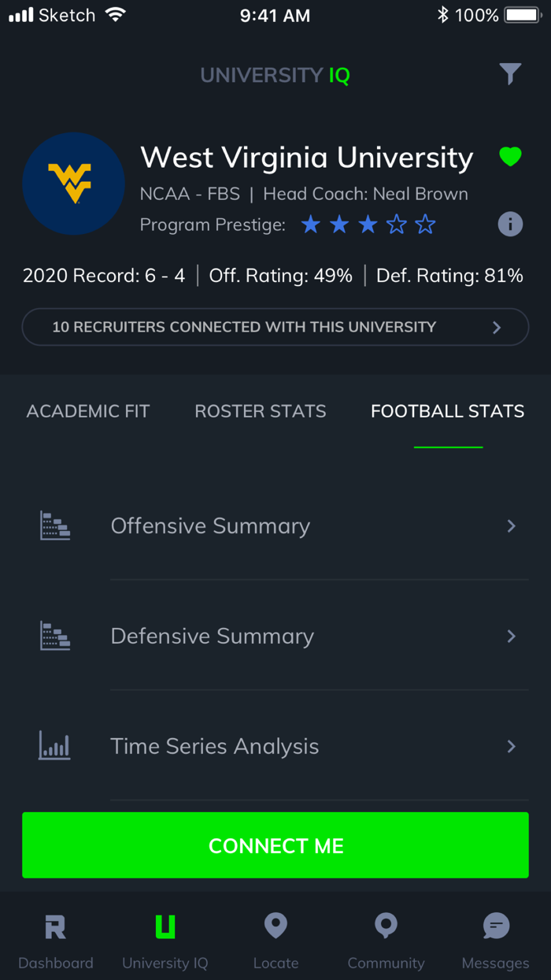Expand the Time Series Analysis section
The image size is (551, 980).
[x=275, y=746]
